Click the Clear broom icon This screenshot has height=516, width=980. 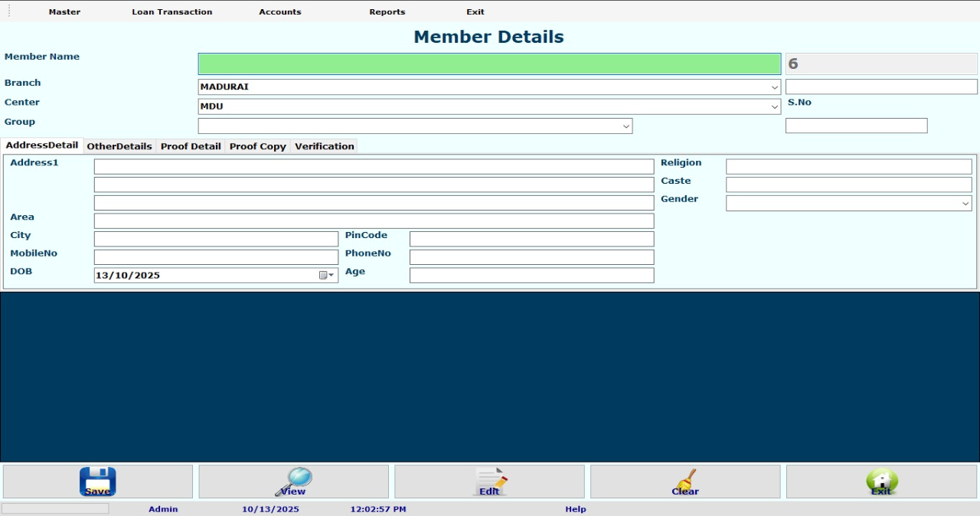pos(685,482)
